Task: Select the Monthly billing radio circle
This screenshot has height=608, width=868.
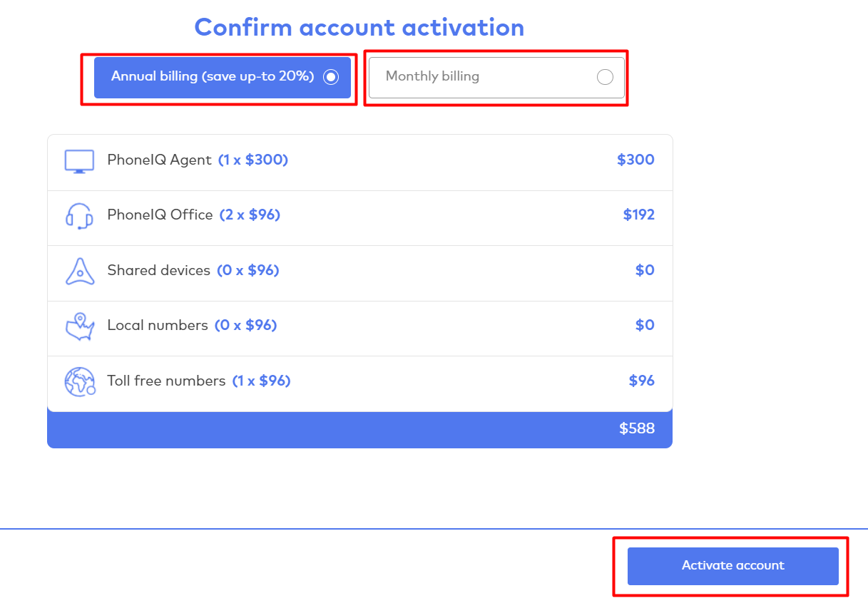Action: coord(605,77)
